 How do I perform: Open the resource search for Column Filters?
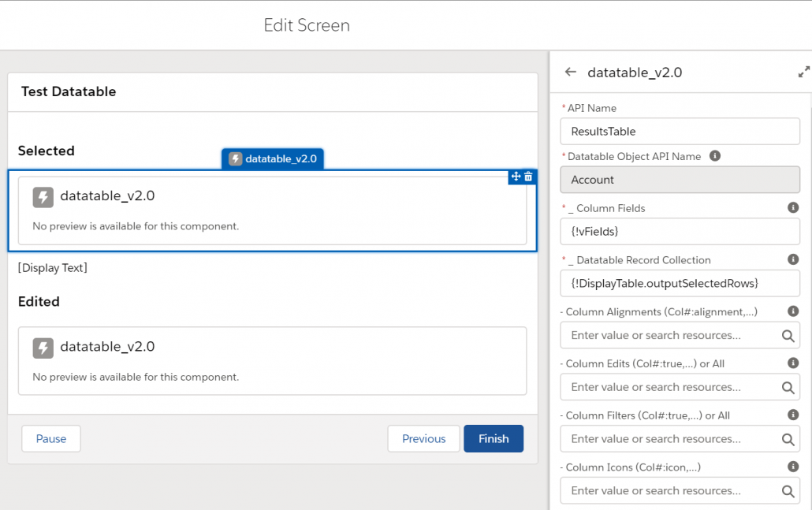[x=787, y=439]
